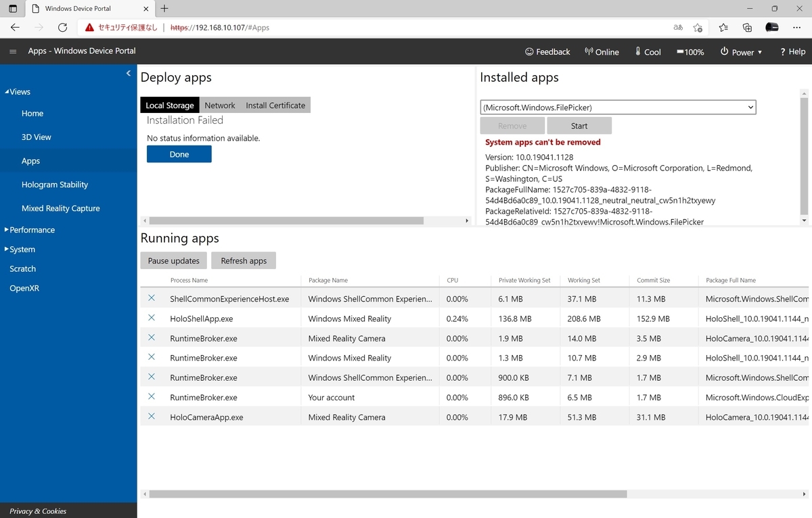The image size is (812, 518).
Task: Click the browser address bar URL
Action: (219, 28)
